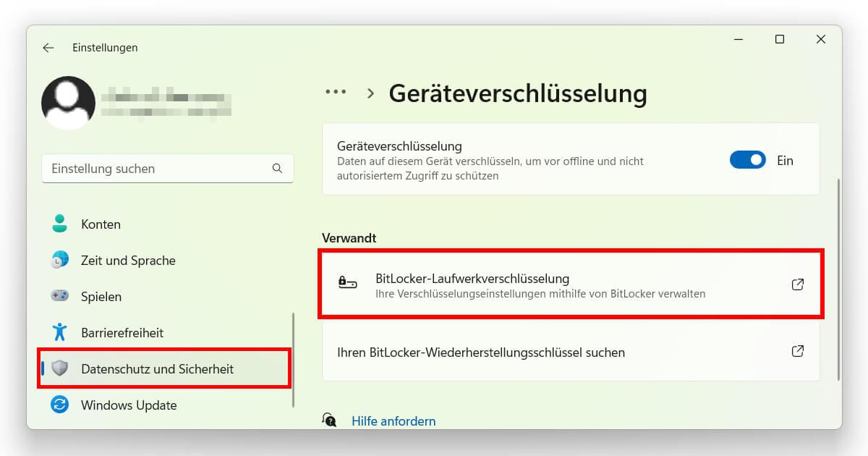Click the Zeit und Sprache clock icon
868x456 pixels.
point(59,260)
